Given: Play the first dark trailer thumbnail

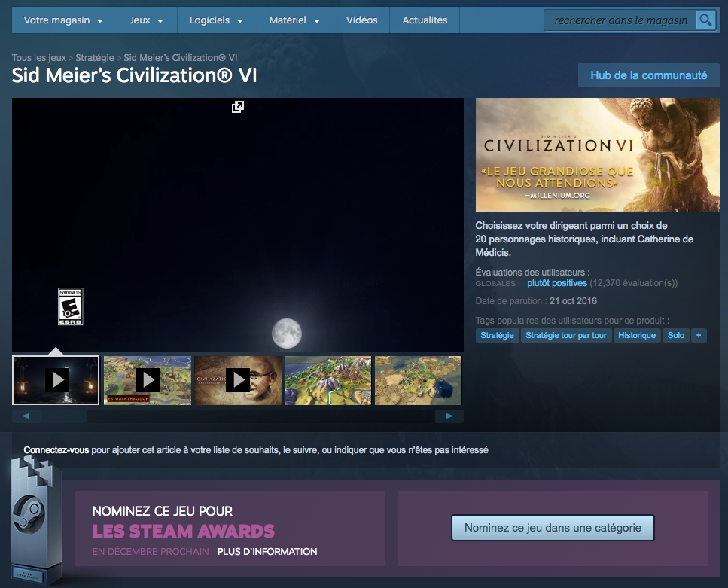Looking at the screenshot, I should point(56,380).
